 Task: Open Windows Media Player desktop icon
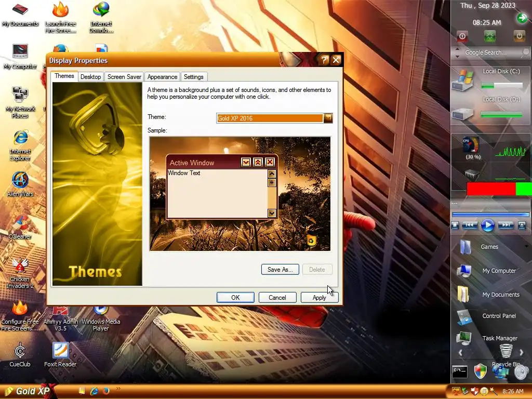[x=101, y=320]
